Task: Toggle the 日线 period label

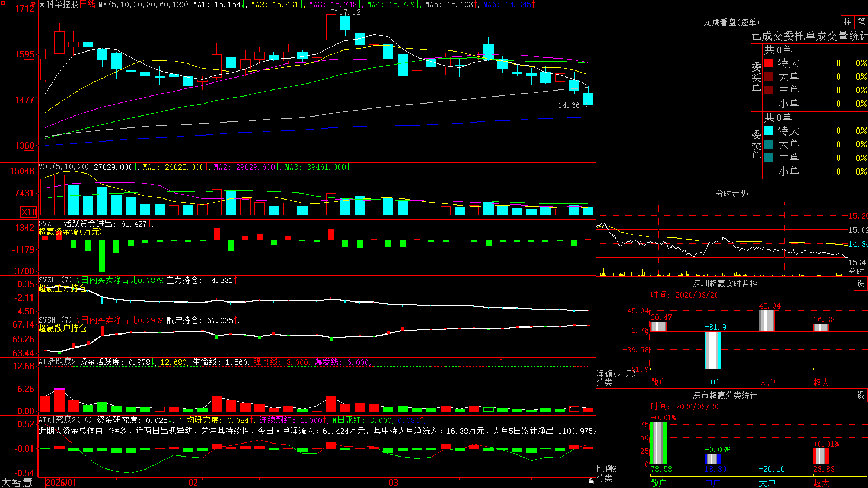Action: 87,4
